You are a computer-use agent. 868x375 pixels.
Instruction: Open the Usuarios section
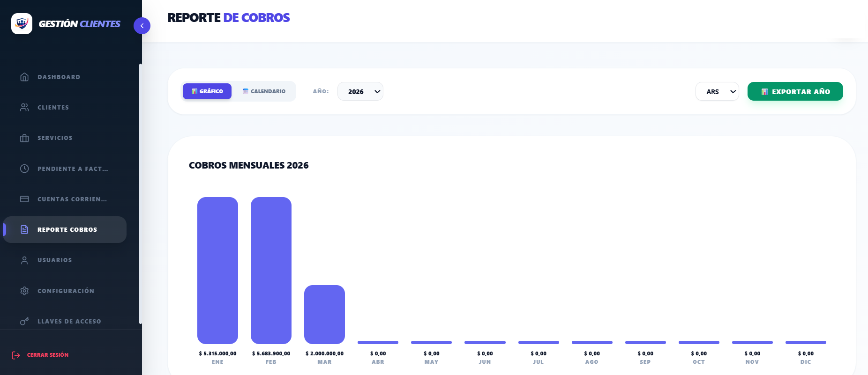(65, 260)
